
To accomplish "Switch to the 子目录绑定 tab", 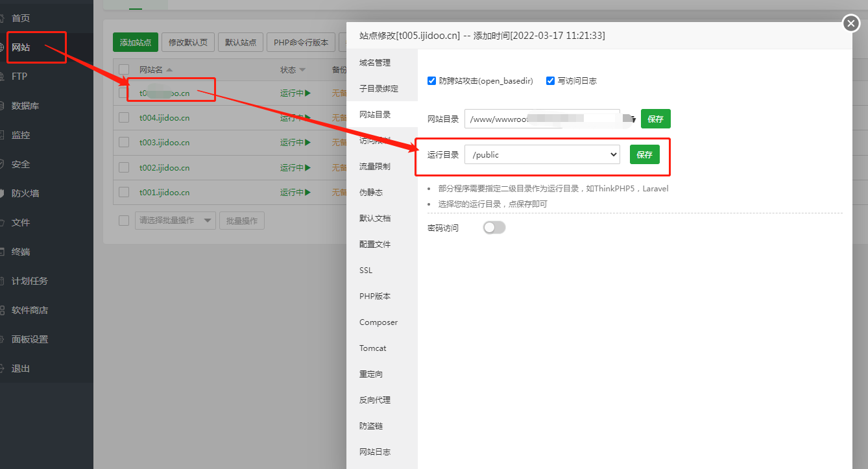I will click(382, 88).
